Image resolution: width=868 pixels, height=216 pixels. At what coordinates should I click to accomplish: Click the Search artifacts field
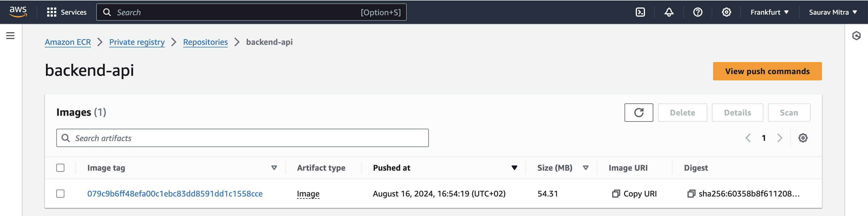pos(242,138)
